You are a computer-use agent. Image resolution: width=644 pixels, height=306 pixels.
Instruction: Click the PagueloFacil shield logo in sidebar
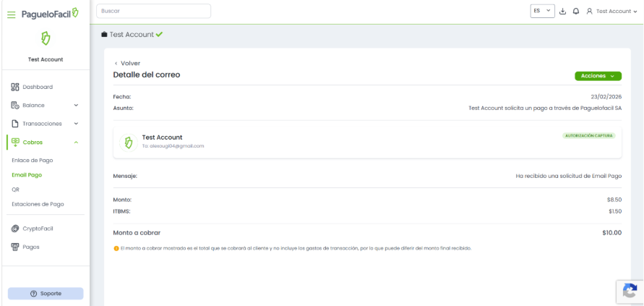(45, 39)
